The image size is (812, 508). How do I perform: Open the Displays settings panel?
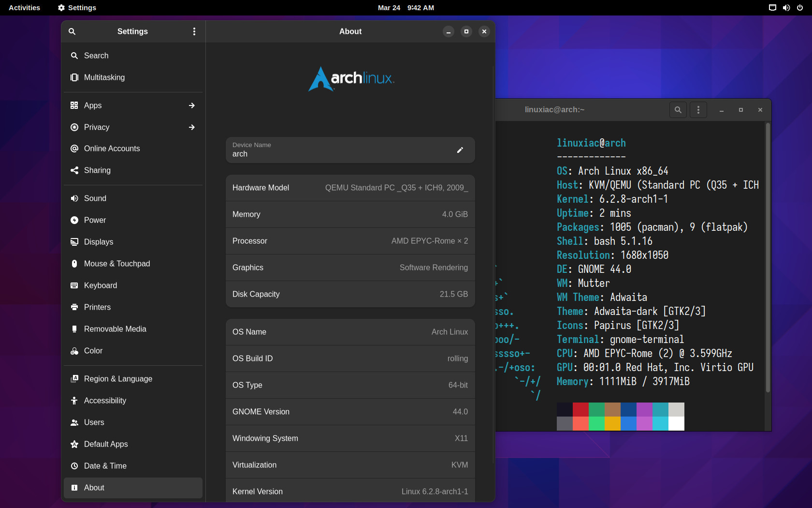click(133, 242)
